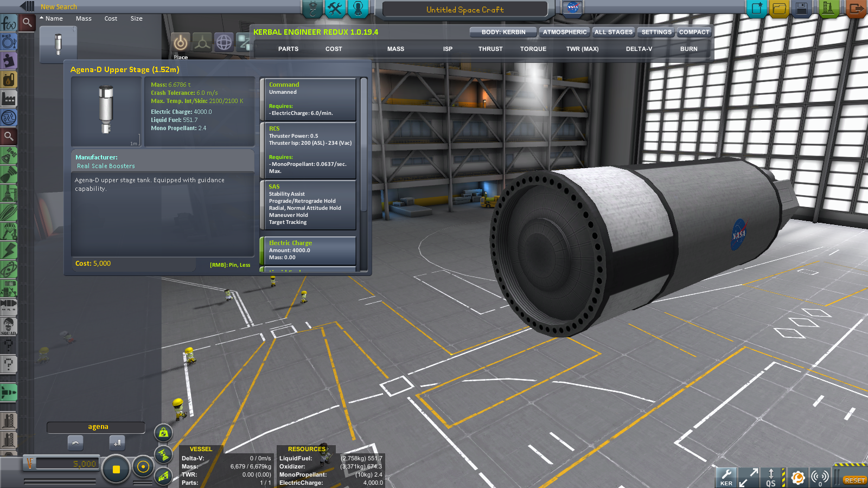Activate the Rotate gizmo tool

224,42
